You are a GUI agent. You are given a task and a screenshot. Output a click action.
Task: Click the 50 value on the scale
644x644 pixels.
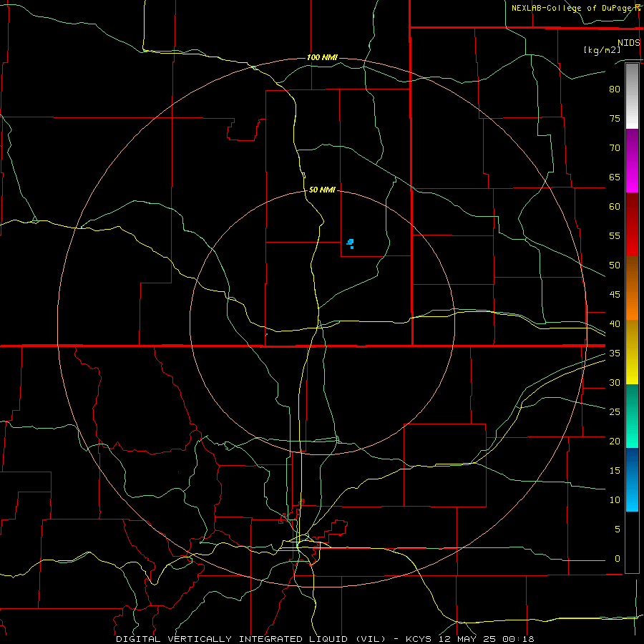(x=615, y=265)
